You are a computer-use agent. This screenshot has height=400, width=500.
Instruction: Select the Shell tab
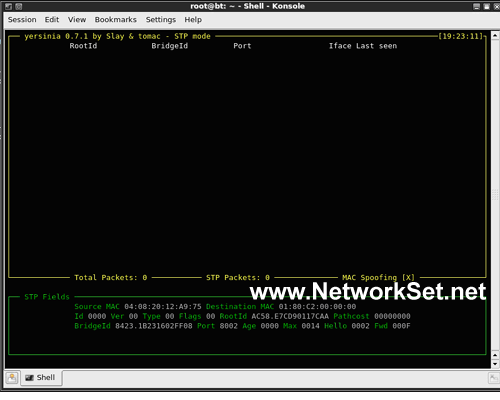pos(41,378)
